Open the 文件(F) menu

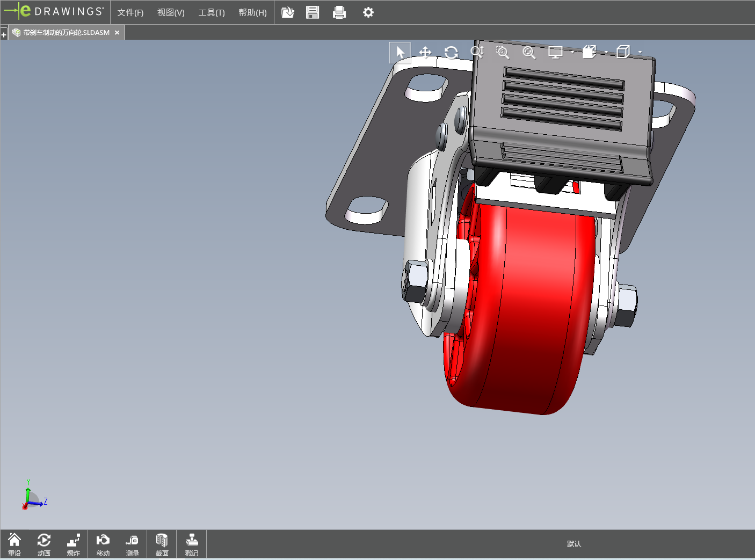tap(130, 12)
